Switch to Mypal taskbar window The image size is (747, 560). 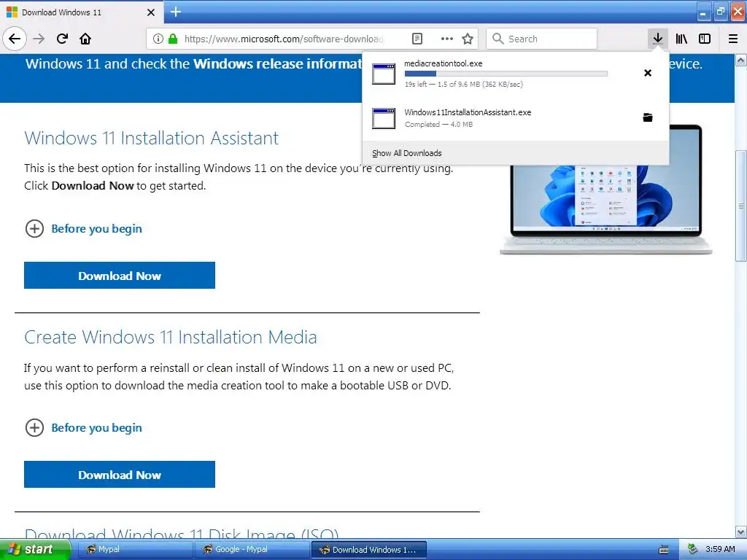tap(134, 550)
